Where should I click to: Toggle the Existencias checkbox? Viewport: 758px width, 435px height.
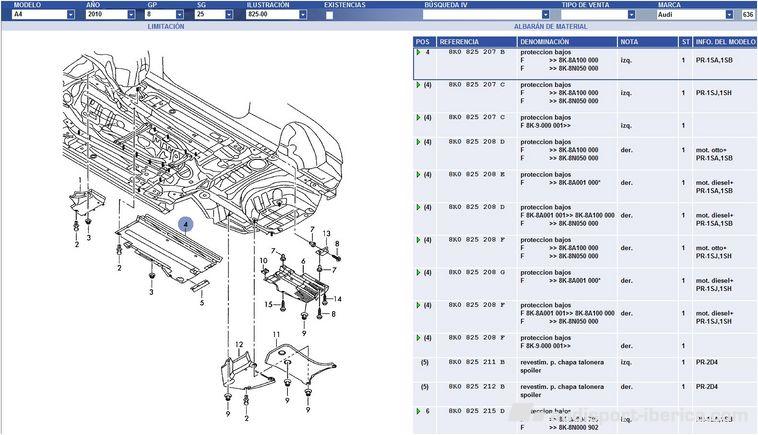tap(330, 15)
